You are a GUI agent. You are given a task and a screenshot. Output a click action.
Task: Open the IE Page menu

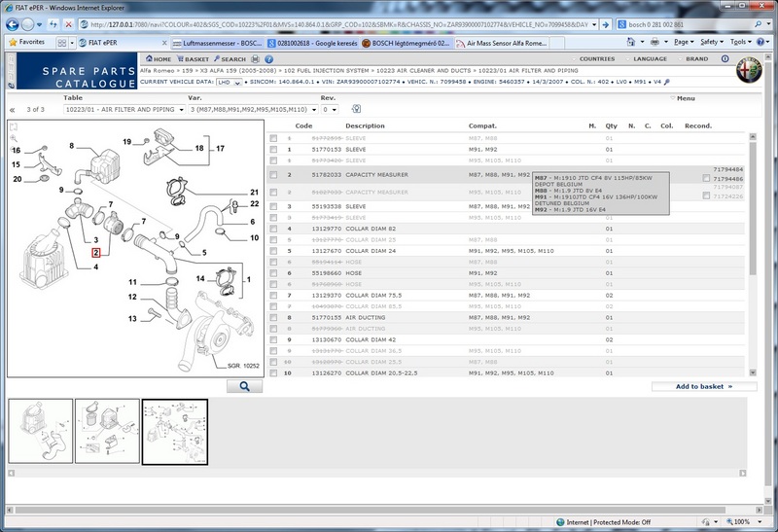(684, 42)
